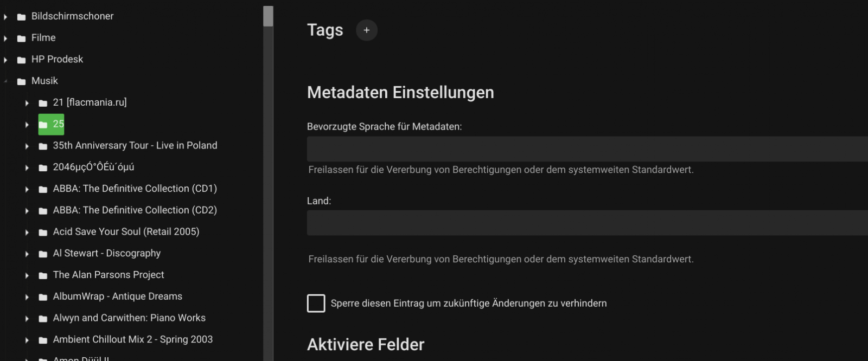Click the folder icon next to Bildschirmschoner
Screen dimensions: 868x361
[21, 16]
